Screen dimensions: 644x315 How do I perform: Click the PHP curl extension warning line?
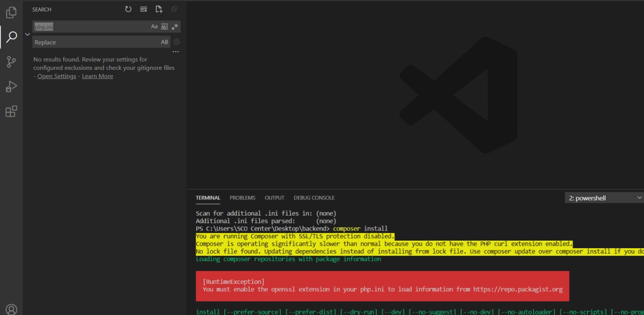click(384, 244)
